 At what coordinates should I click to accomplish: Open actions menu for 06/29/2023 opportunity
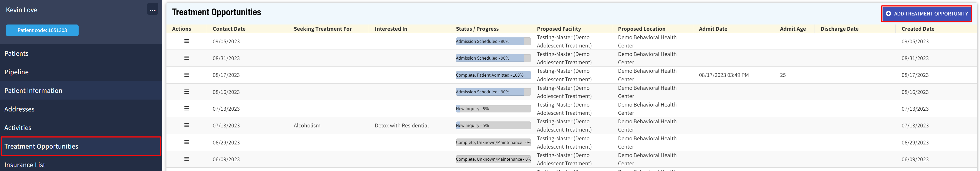point(186,142)
